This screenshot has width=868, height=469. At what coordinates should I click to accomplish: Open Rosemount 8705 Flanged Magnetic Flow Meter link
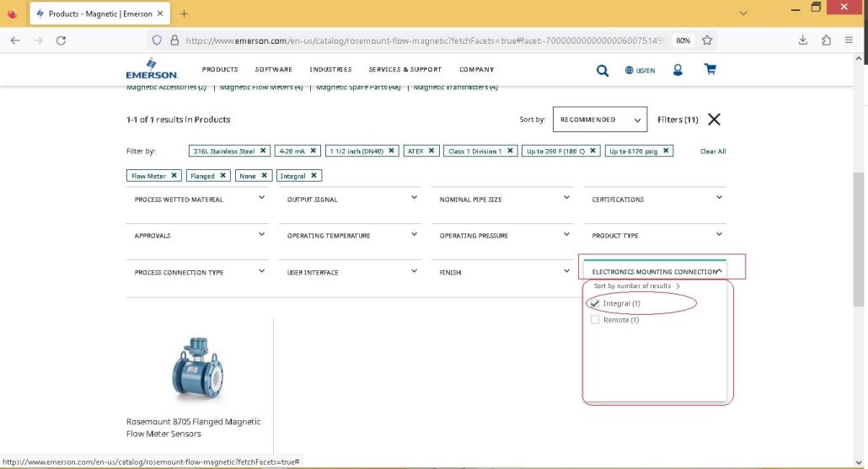click(193, 428)
